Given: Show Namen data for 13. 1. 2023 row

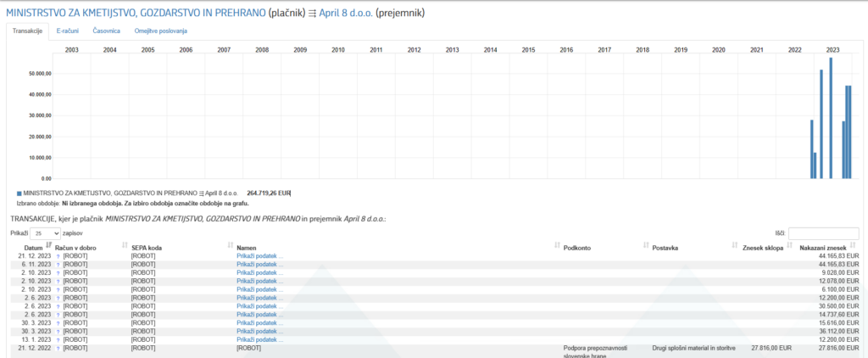Looking at the screenshot, I should [260, 339].
